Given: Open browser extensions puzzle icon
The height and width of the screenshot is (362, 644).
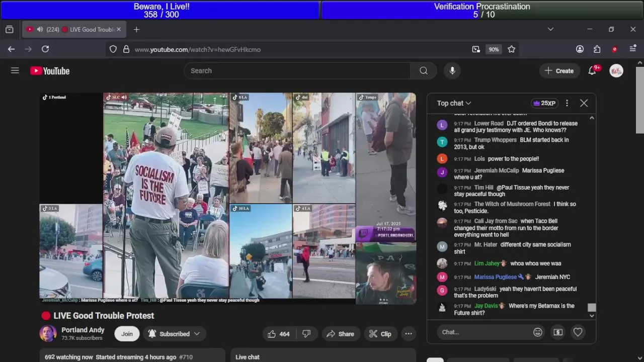Looking at the screenshot, I should point(597,49).
